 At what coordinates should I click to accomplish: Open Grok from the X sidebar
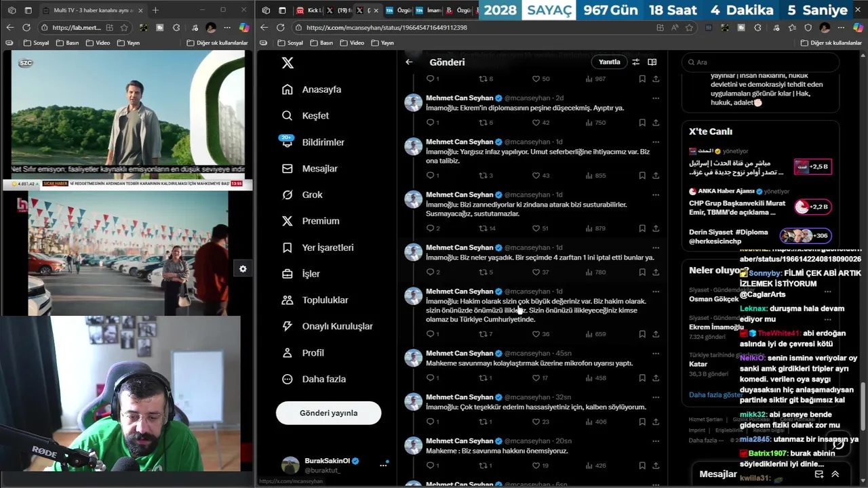[x=302, y=195]
